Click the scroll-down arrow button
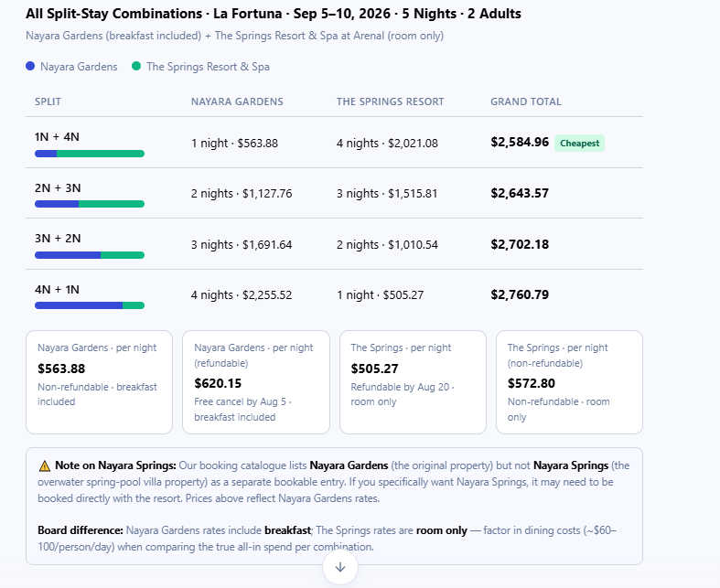 point(340,567)
